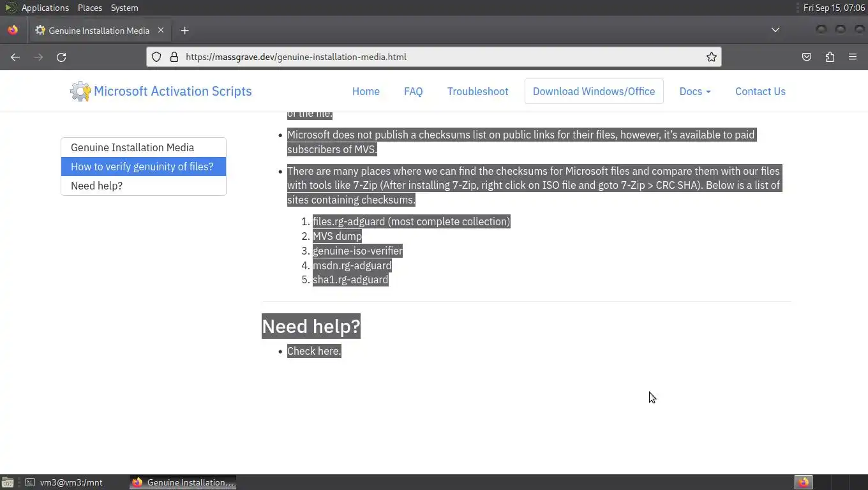The image size is (868, 490).
Task: Open the msdn.rg-adguard link
Action: [352, 265]
